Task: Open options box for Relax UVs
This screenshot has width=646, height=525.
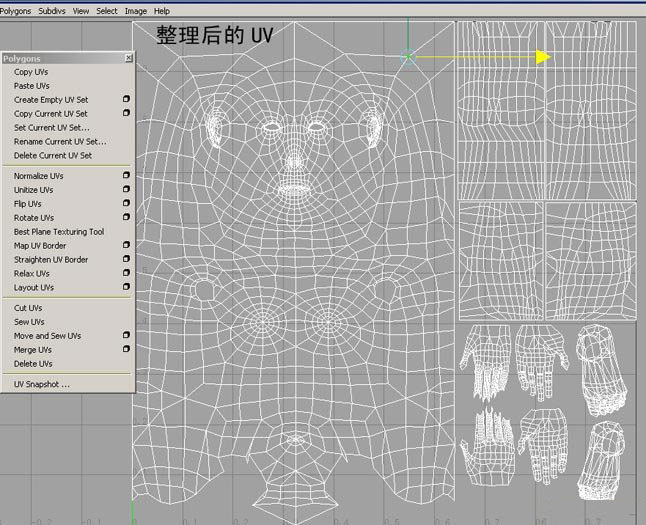Action: pyautogui.click(x=126, y=273)
